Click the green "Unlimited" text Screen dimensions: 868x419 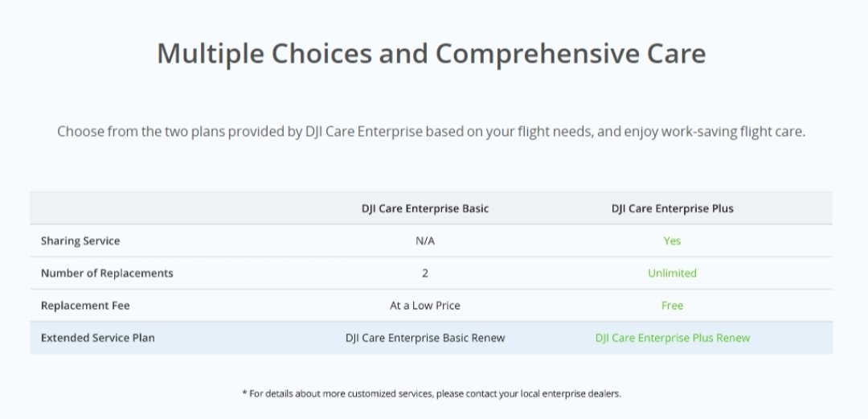(x=672, y=273)
